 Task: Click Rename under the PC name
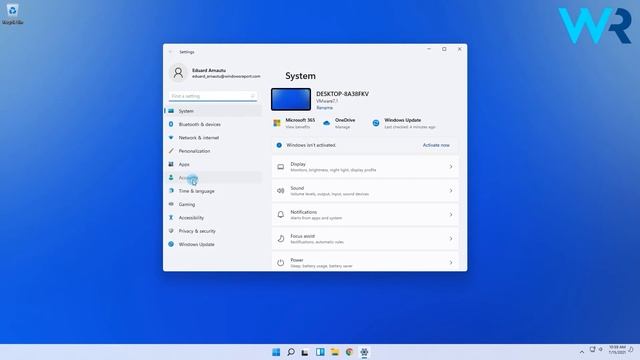[x=324, y=108]
